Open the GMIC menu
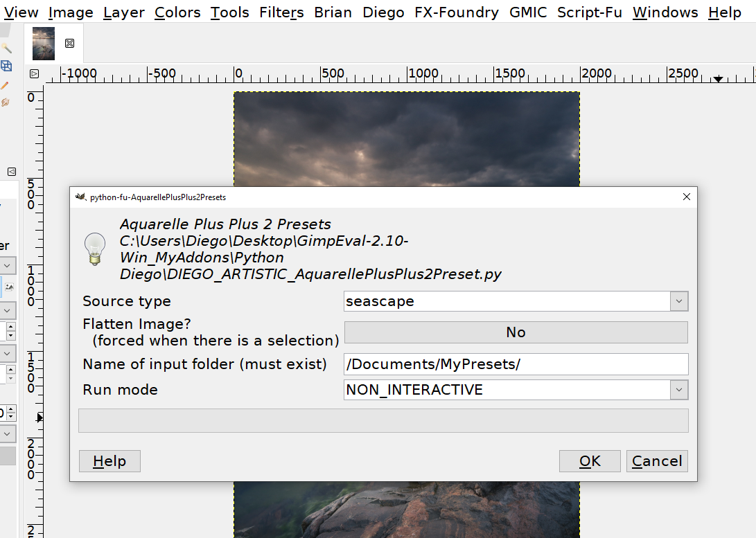Image resolution: width=756 pixels, height=538 pixels. (528, 12)
